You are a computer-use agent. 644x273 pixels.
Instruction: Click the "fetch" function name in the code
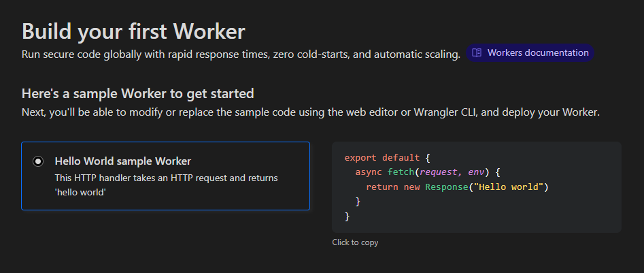point(401,172)
